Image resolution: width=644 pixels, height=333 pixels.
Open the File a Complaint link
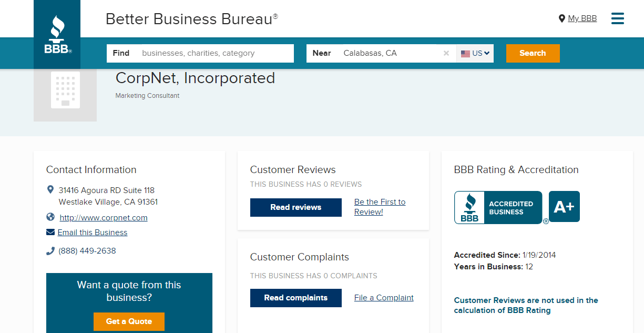(384, 298)
